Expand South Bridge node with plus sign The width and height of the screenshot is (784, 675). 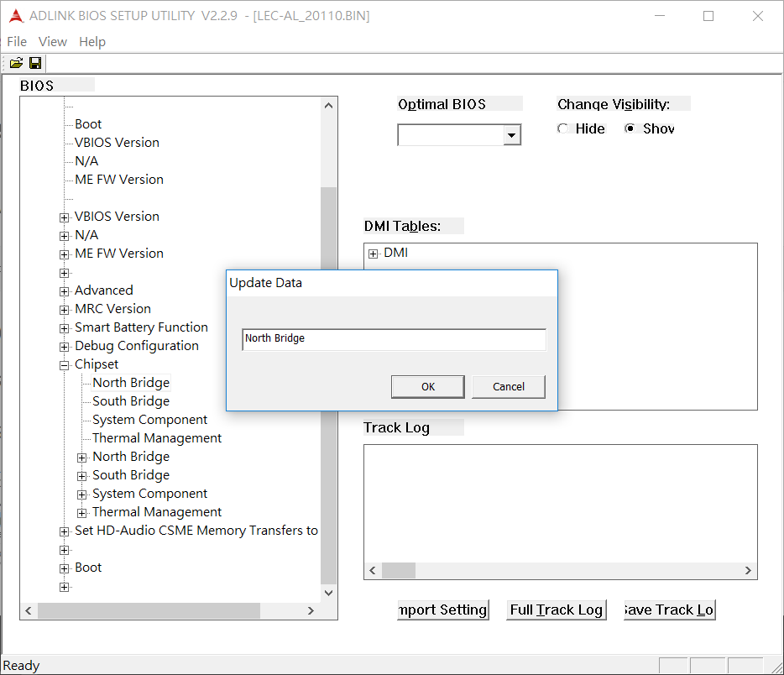coord(82,476)
